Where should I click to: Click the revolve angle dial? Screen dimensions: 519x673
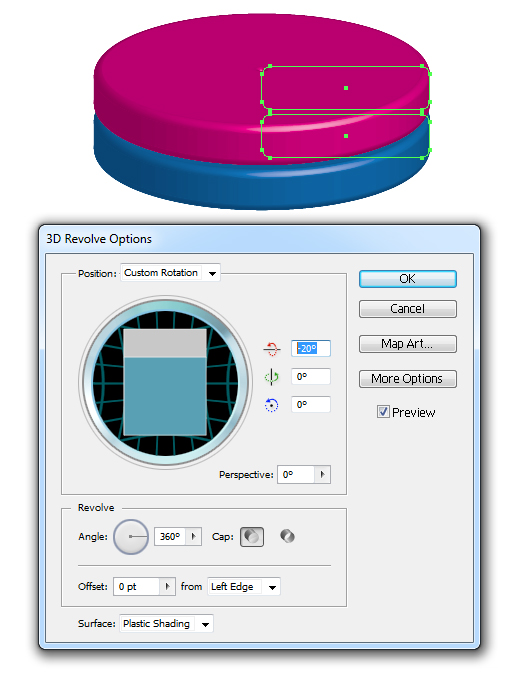pos(131,537)
